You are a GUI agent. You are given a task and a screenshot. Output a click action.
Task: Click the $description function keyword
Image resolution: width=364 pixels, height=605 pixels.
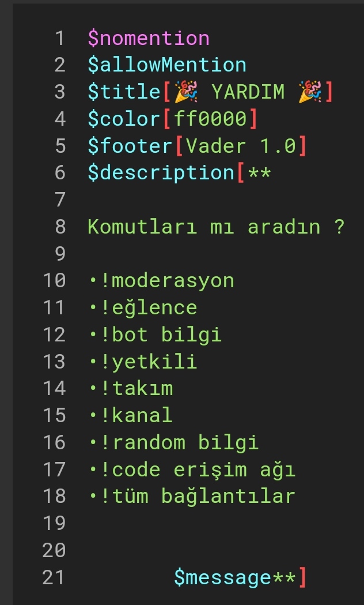161,172
